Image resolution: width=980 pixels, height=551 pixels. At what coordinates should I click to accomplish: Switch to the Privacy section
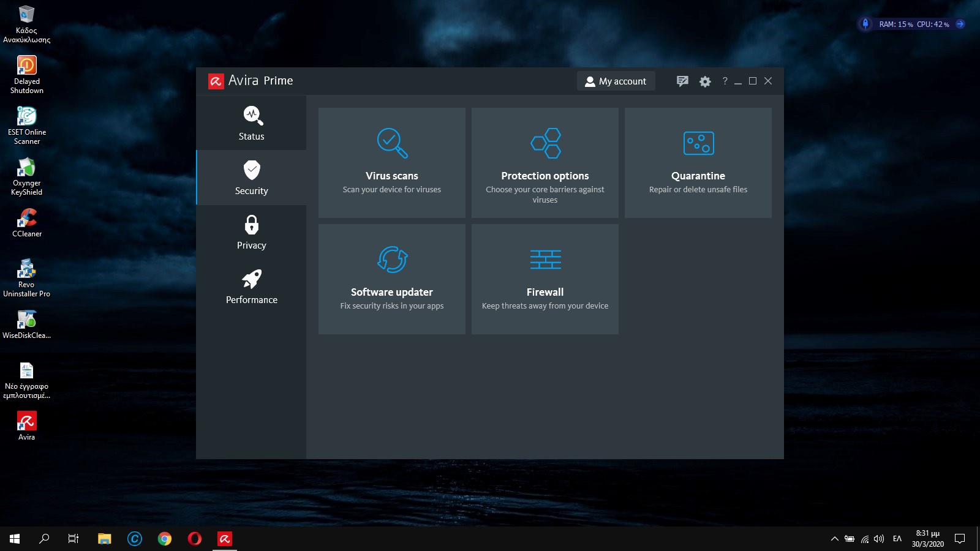251,232
